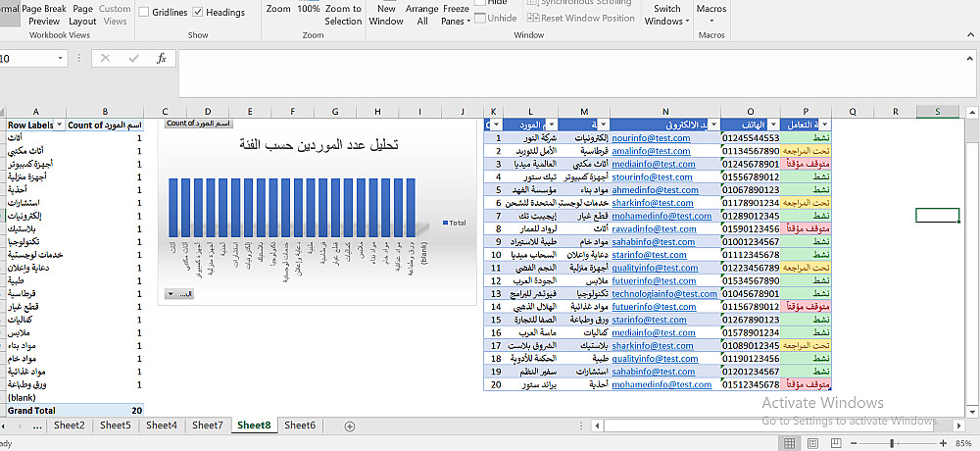Image resolution: width=980 pixels, height=451 pixels.
Task: Click horizontal scrollbar right arrow
Action: tap(958, 426)
